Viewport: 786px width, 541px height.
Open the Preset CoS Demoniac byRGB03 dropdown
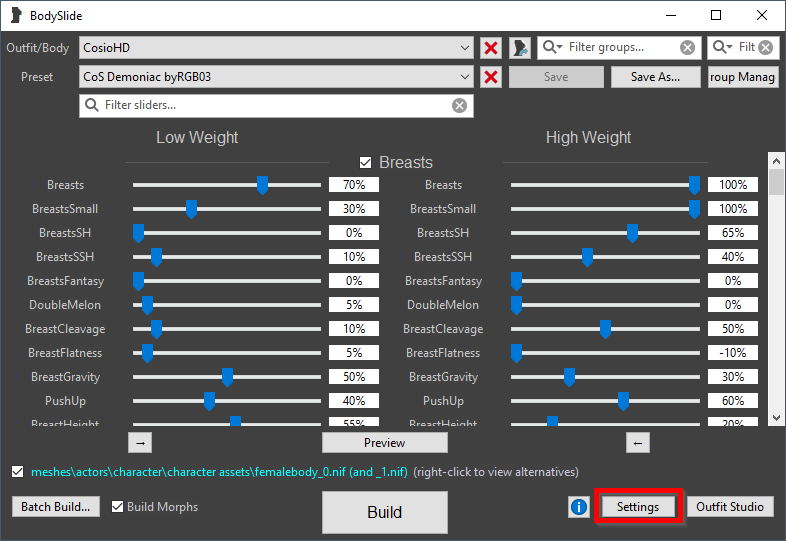point(276,77)
